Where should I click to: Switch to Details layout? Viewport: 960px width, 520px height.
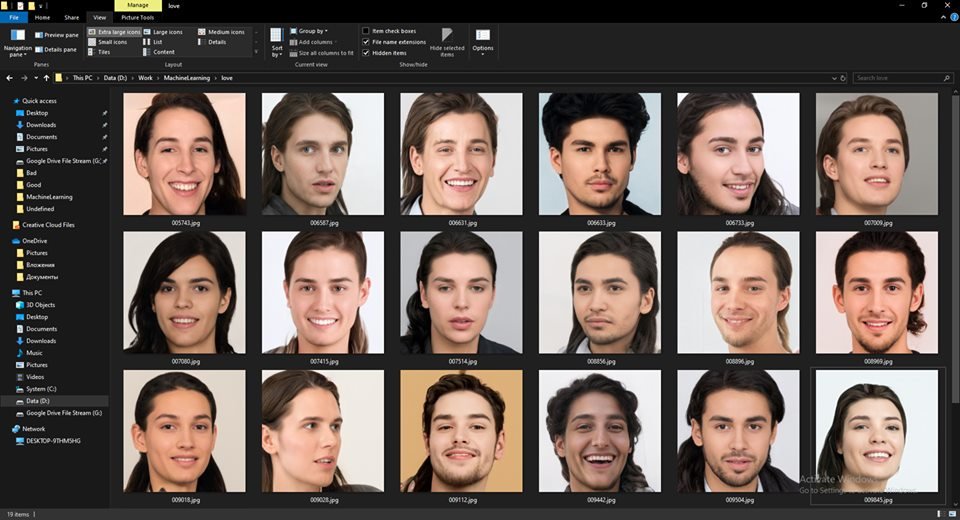212,42
